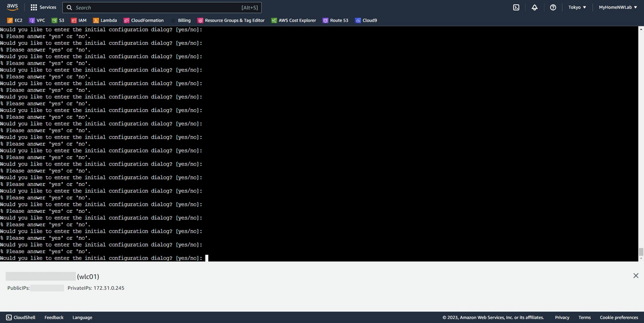
Task: Open IAM bookmark shortcut
Action: pos(79,20)
